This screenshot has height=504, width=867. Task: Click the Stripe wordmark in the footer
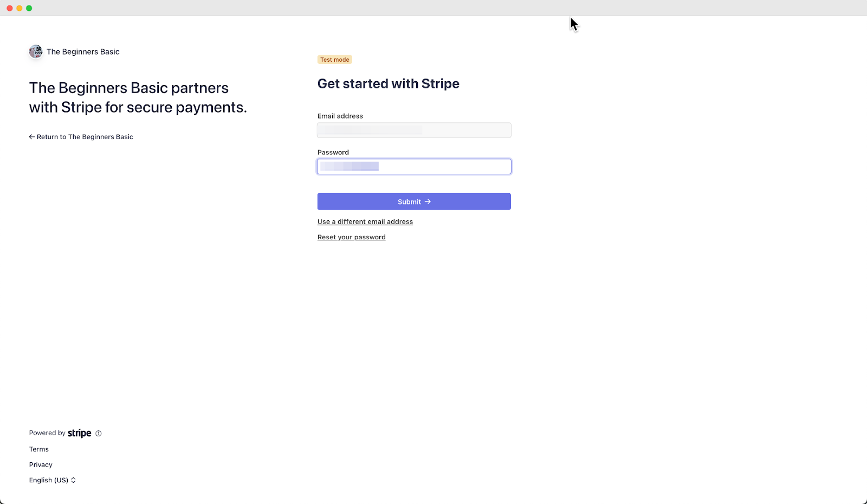tap(80, 433)
